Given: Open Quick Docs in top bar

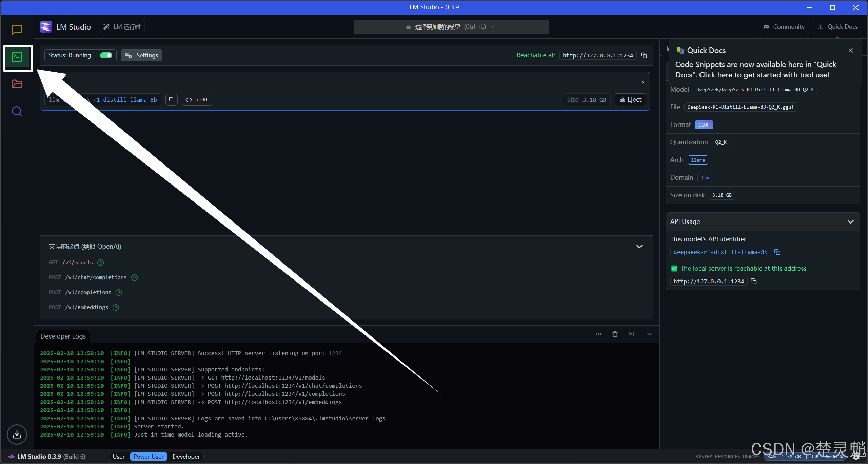Looking at the screenshot, I should [x=838, y=27].
